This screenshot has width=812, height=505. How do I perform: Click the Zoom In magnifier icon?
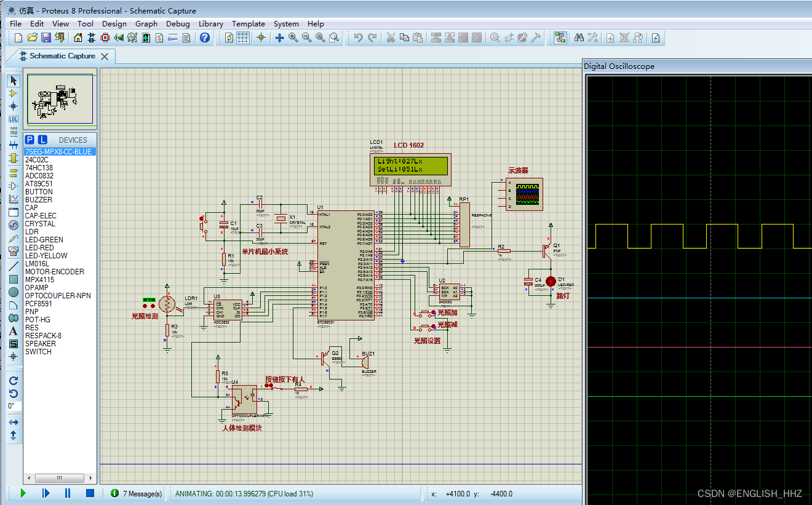293,38
